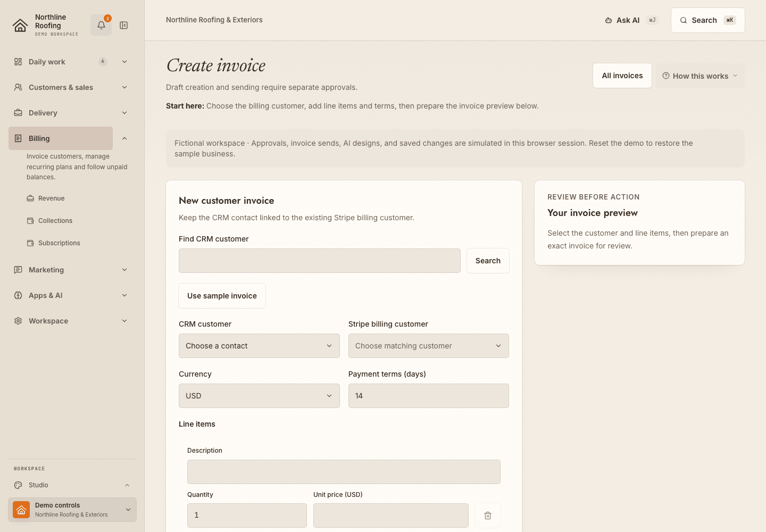Click the How this works help icon
Image resolution: width=766 pixels, height=532 pixels.
[666, 76]
